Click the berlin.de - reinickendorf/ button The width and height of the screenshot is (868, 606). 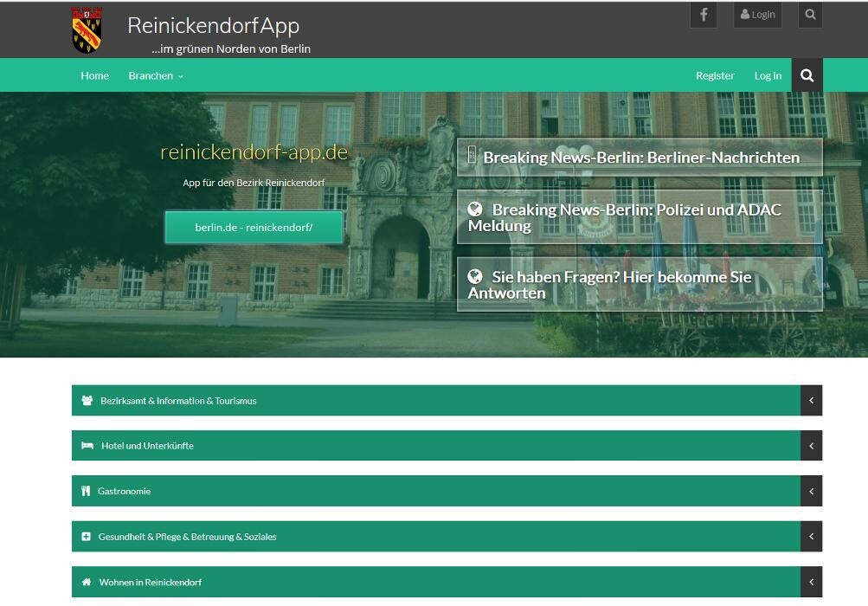[254, 228]
